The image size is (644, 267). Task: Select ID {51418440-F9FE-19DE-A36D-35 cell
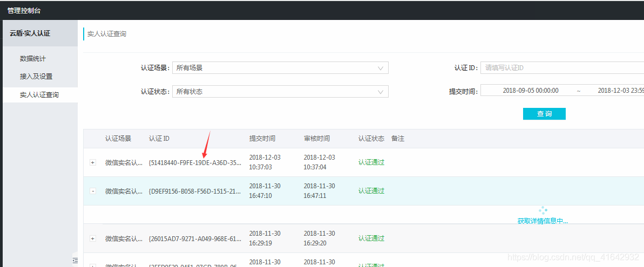[195, 162]
